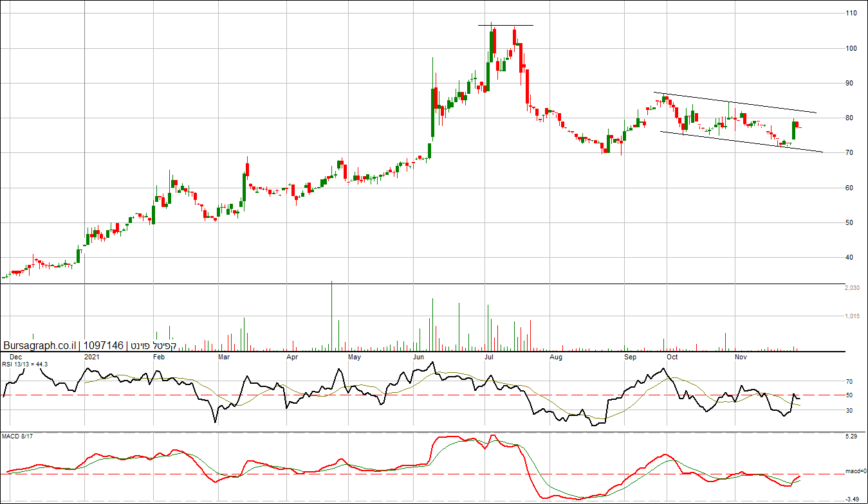Screen dimensions: 868x504
Task: Click the "Oct" month label
Action: [672, 356]
